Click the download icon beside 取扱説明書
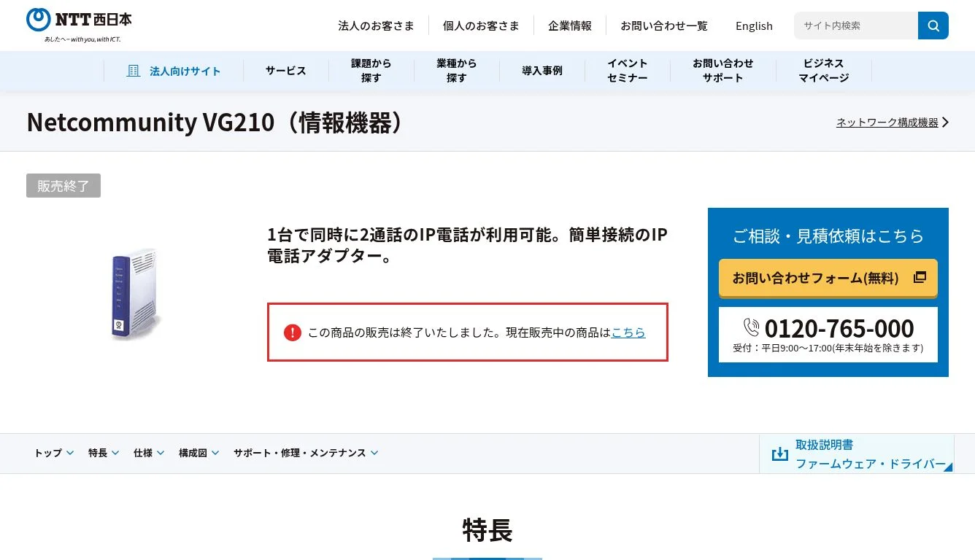Screen dimensions: 975x560 [780, 454]
